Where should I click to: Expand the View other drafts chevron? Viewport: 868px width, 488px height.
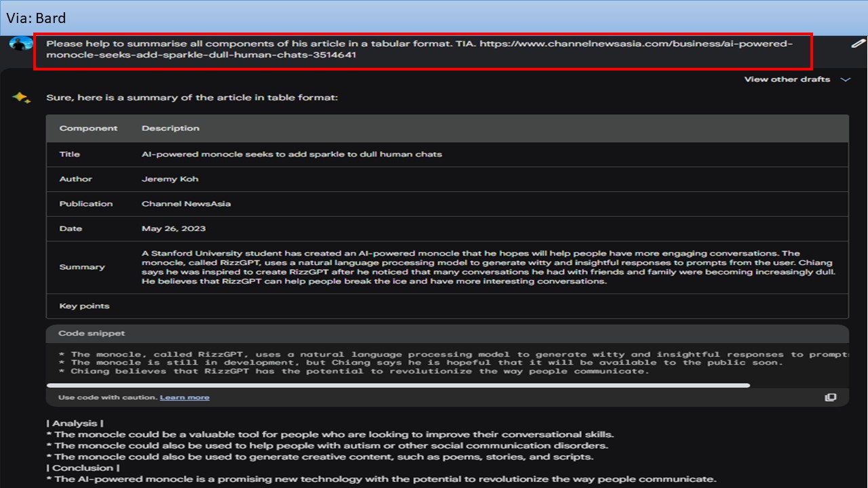coord(845,79)
